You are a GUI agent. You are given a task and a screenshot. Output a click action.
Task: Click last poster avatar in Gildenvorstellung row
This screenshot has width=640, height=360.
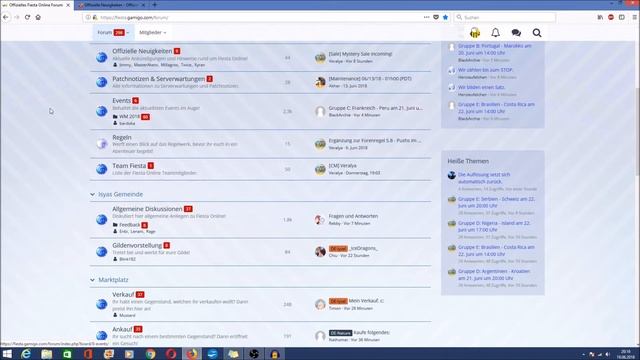pos(320,251)
